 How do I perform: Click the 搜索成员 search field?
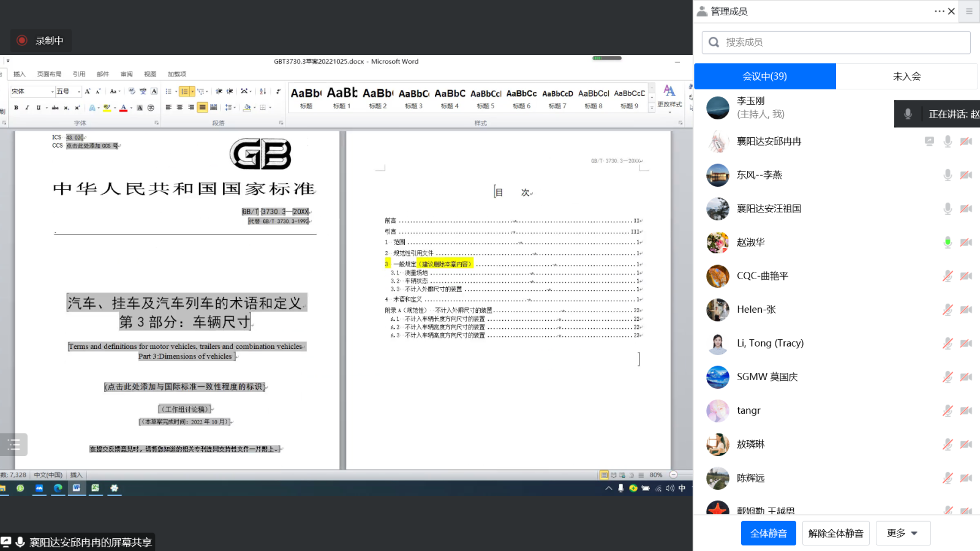click(x=836, y=42)
